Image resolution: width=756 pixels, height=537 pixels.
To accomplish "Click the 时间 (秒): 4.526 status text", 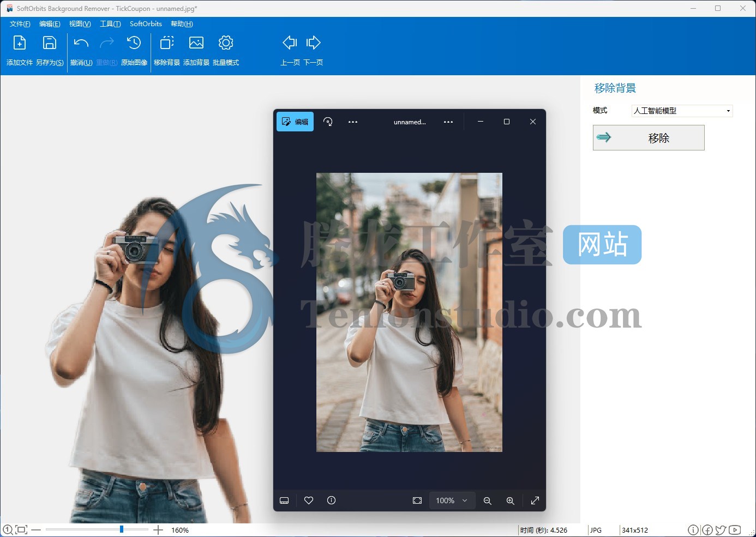I will (543, 530).
